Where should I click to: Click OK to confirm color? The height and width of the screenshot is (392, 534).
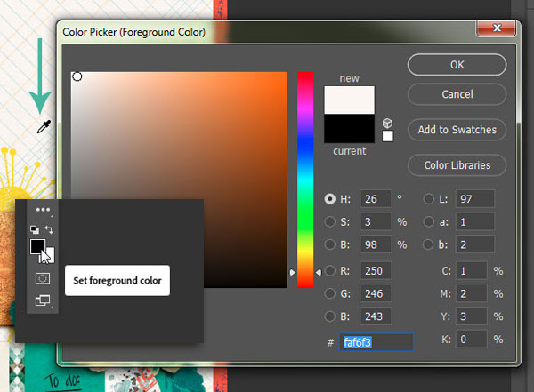click(x=457, y=65)
